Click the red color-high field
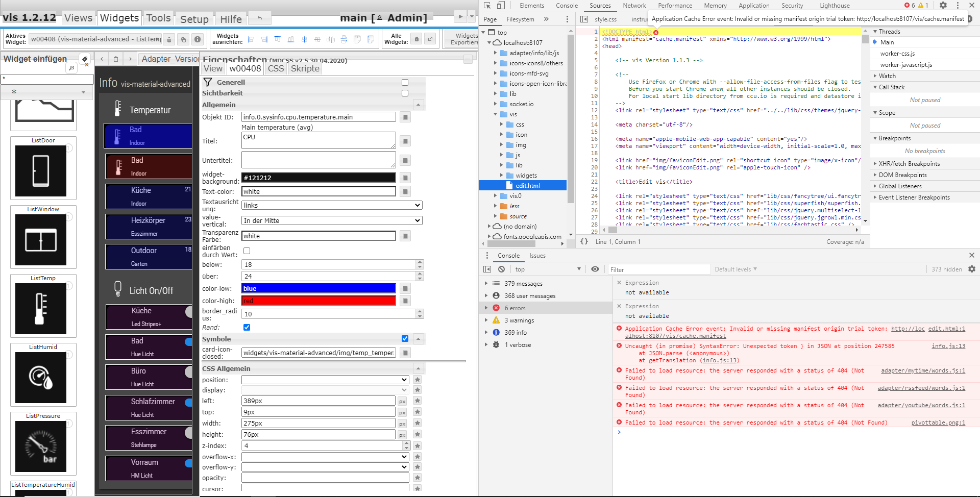 [318, 301]
